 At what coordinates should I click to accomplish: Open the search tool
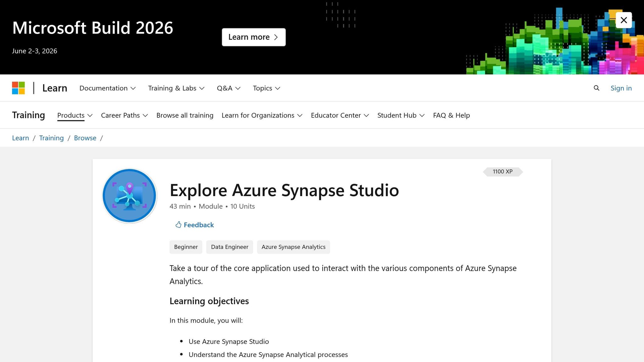(x=596, y=88)
